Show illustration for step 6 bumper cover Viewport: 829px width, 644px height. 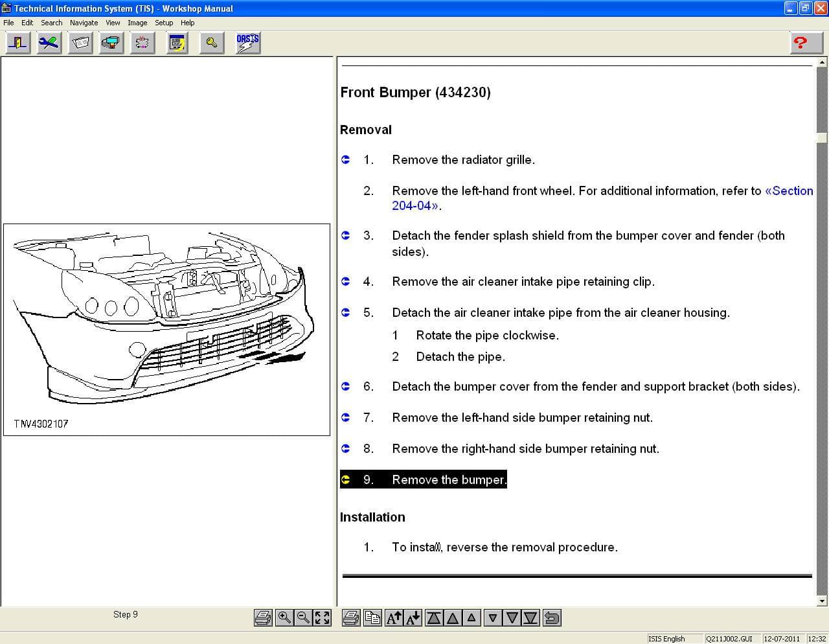pos(346,386)
